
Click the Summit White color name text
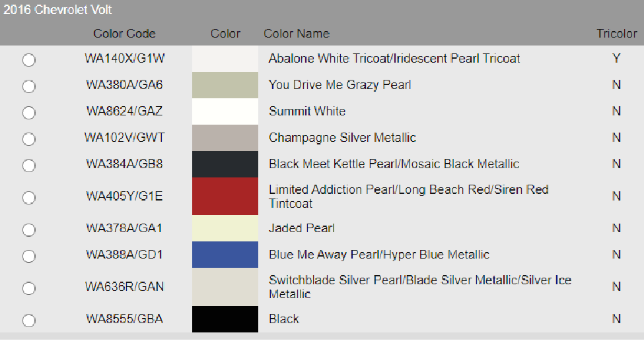307,111
